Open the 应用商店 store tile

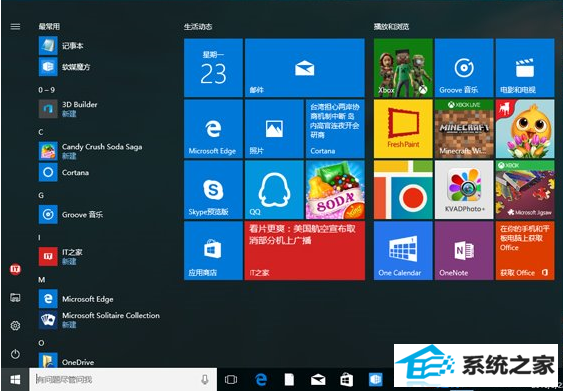coord(213,251)
